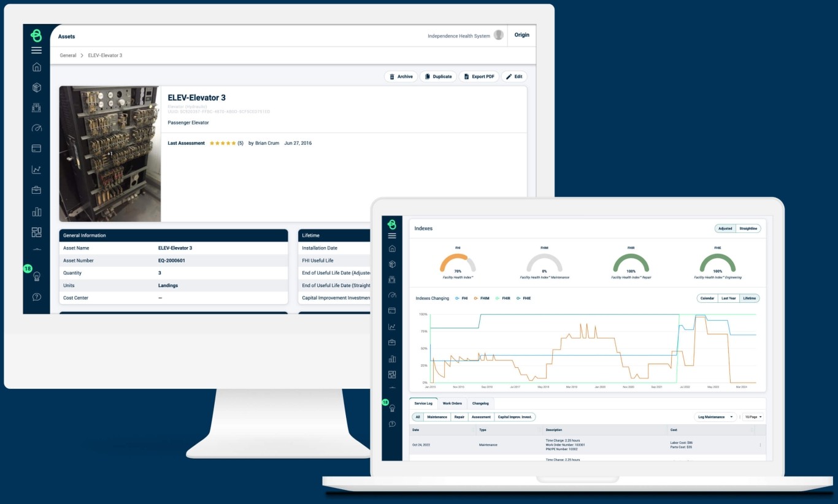Select the briefcase icon in the sidebar
This screenshot has height=504, width=838.
[36, 189]
